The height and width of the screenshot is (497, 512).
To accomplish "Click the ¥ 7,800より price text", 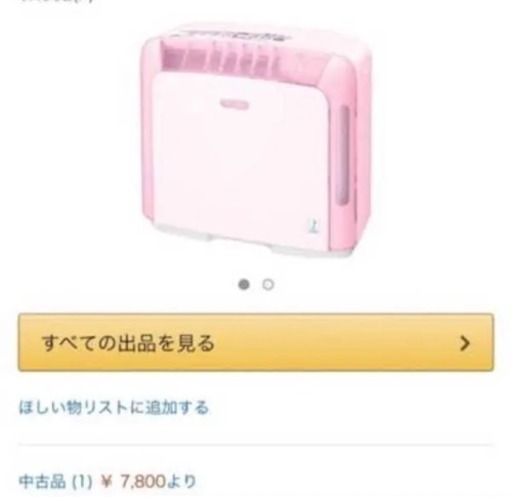I will pos(149,481).
